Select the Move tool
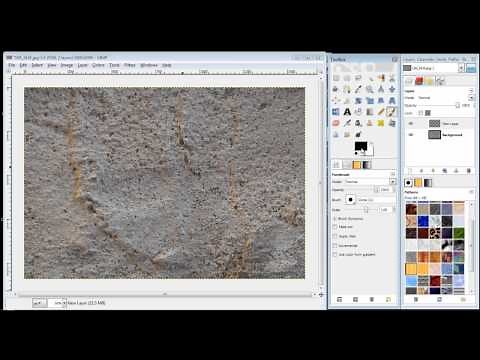 click(392, 89)
